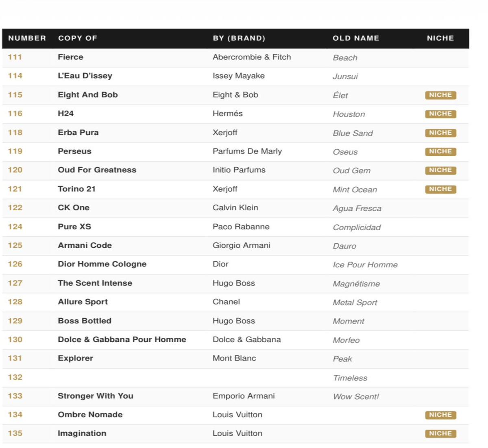The height and width of the screenshot is (448, 488).
Task: Select the Abercrombie & Fitch brand cell
Action: [252, 57]
